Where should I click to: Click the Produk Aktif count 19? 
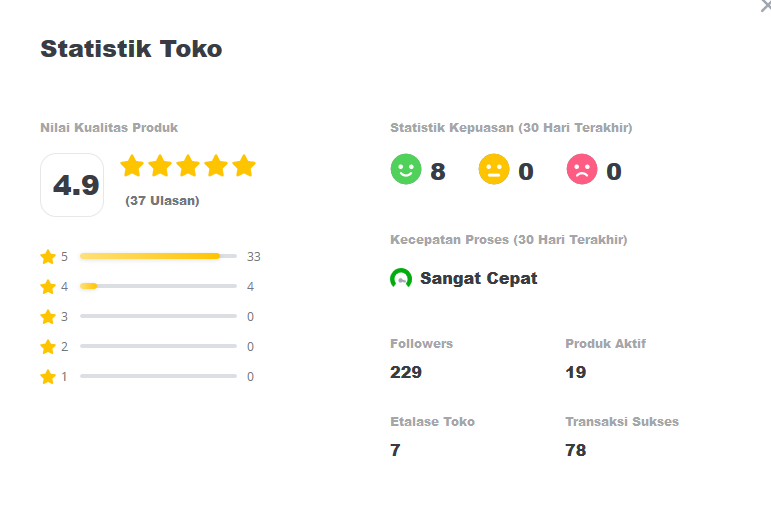[576, 372]
